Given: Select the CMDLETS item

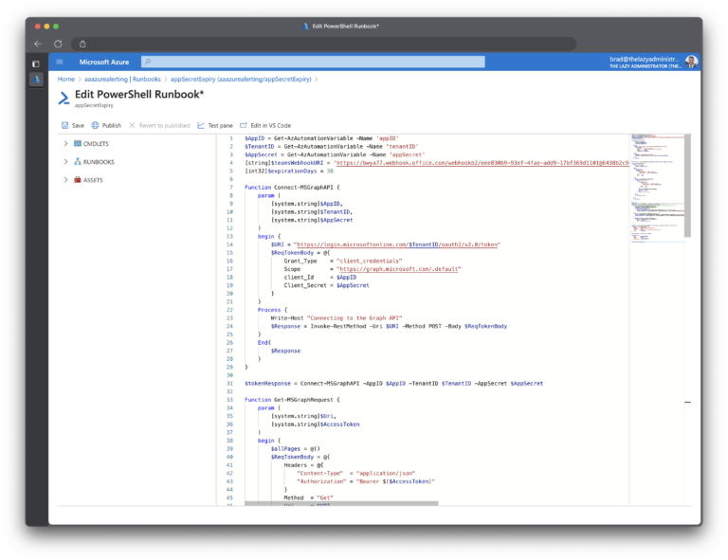Looking at the screenshot, I should [91, 144].
